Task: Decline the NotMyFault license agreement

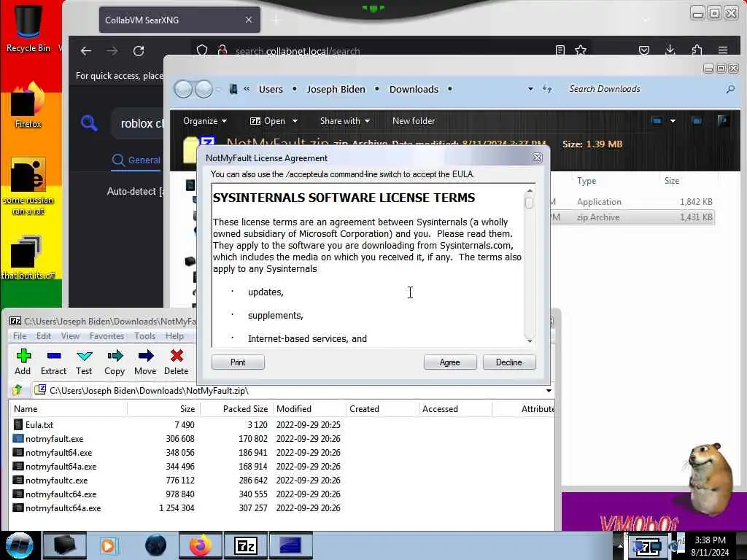Action: [508, 362]
